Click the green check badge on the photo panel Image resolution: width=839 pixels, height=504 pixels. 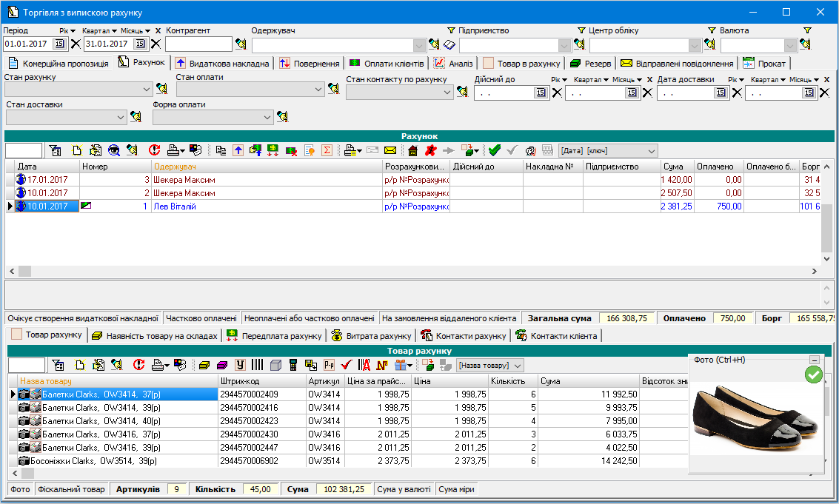[814, 375]
